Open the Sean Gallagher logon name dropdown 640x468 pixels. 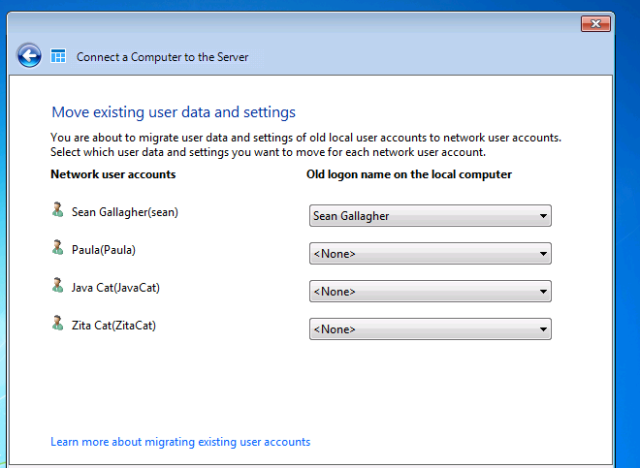[430, 216]
